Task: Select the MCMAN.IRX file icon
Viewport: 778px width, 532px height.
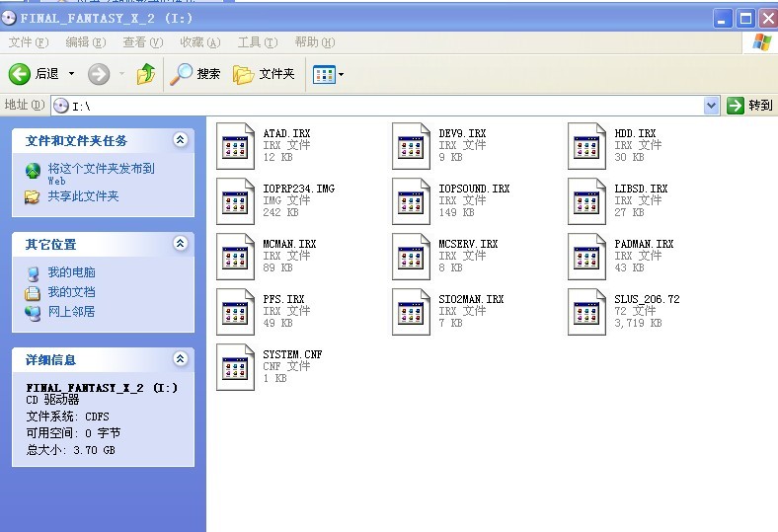Action: [x=236, y=257]
